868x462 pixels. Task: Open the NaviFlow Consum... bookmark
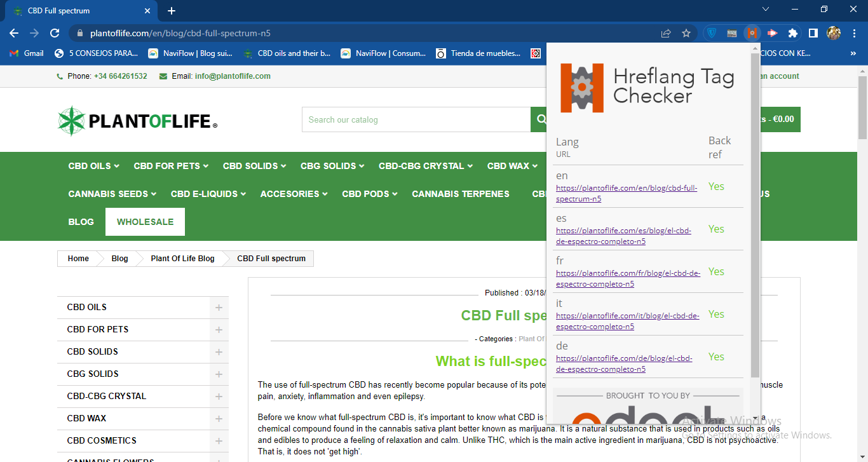click(x=384, y=53)
